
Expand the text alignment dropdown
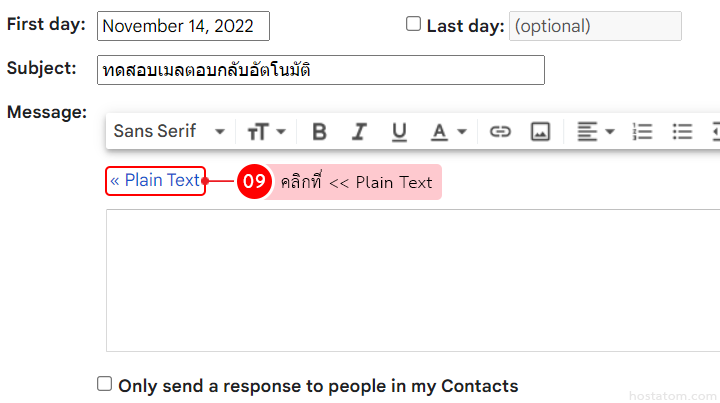pos(596,131)
